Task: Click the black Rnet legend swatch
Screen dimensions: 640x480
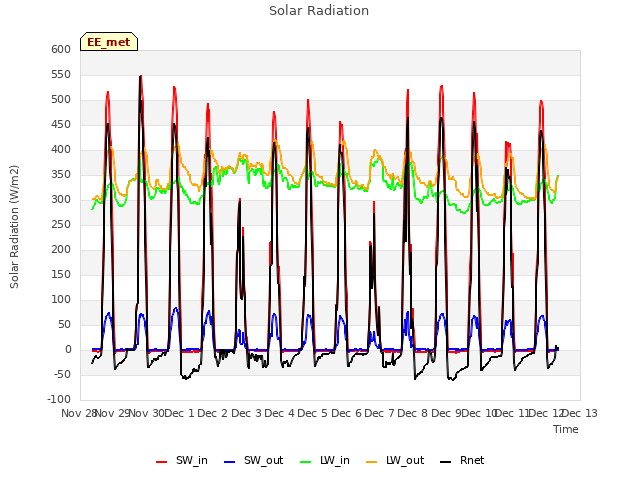Action: pos(446,462)
